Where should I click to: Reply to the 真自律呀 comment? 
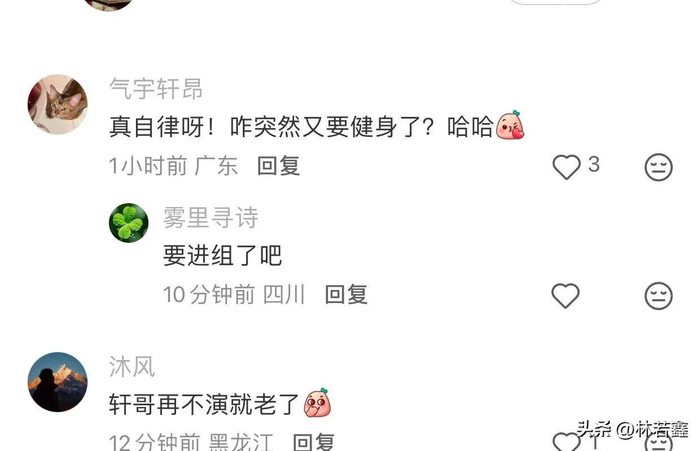point(279,166)
